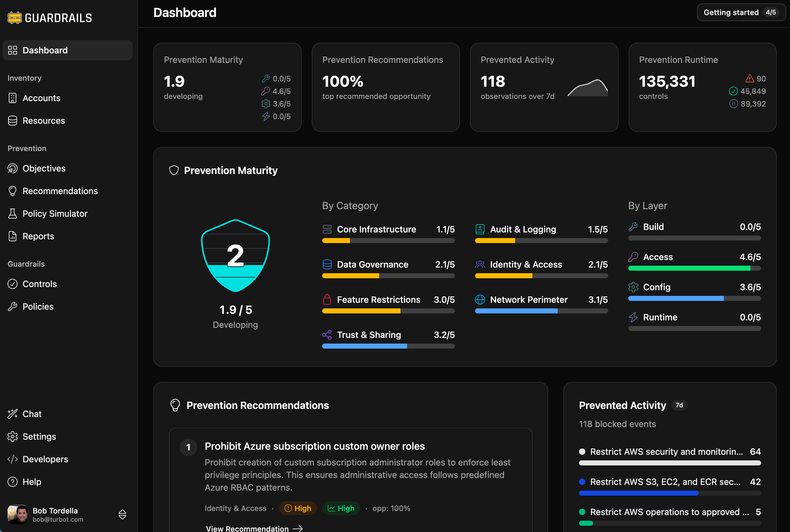The width and height of the screenshot is (790, 532).
Task: Click the Policy Simulator flask icon
Action: (13, 214)
